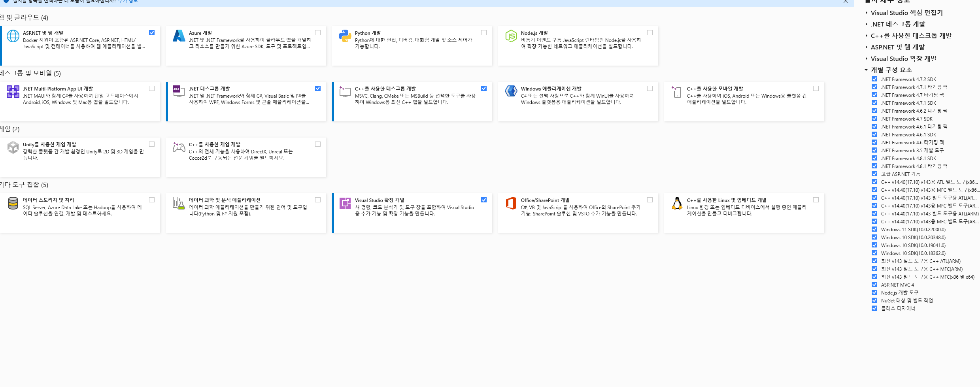Select the Python 개발 workload icon

pos(345,36)
